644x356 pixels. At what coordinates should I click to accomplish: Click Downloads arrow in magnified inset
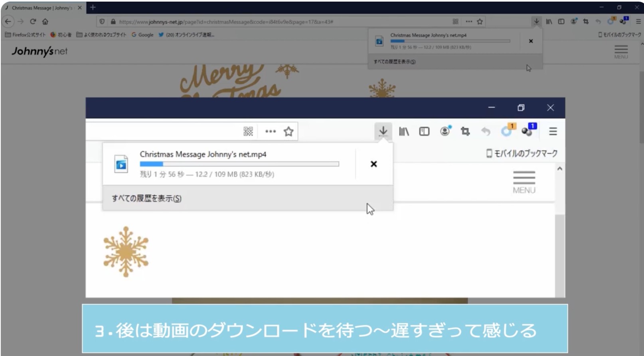(x=383, y=131)
